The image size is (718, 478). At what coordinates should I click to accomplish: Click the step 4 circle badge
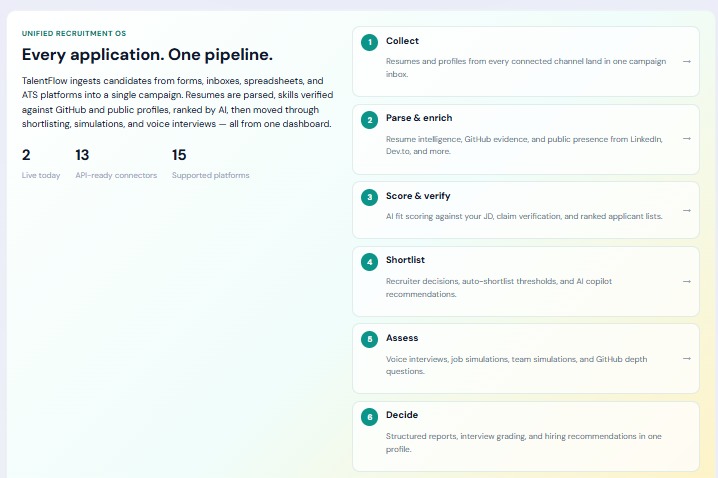pyautogui.click(x=370, y=262)
